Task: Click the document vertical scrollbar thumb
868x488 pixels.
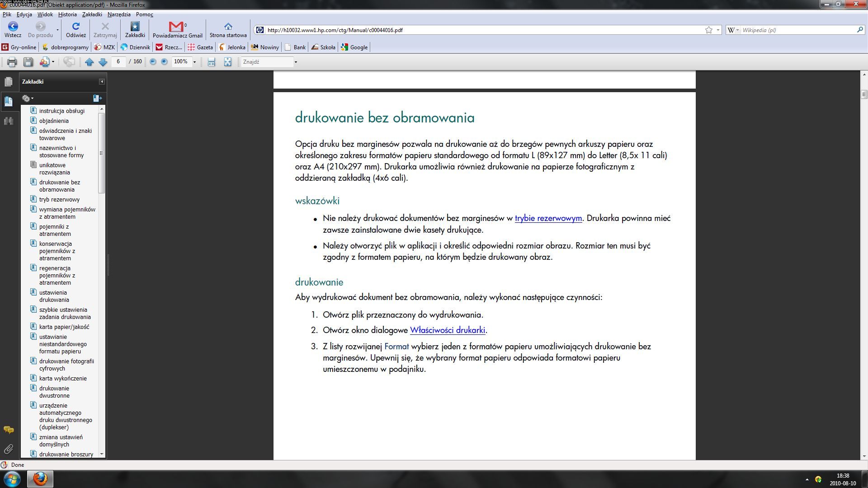Action: click(x=864, y=94)
